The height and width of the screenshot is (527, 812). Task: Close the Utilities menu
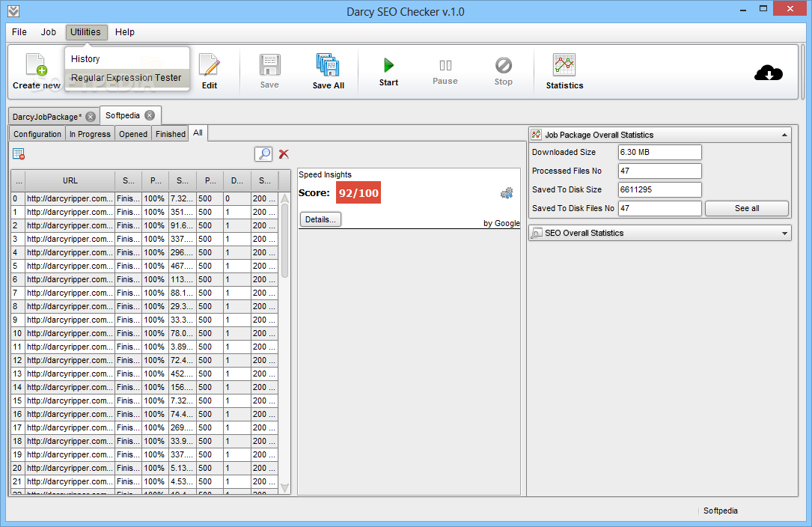coord(86,32)
